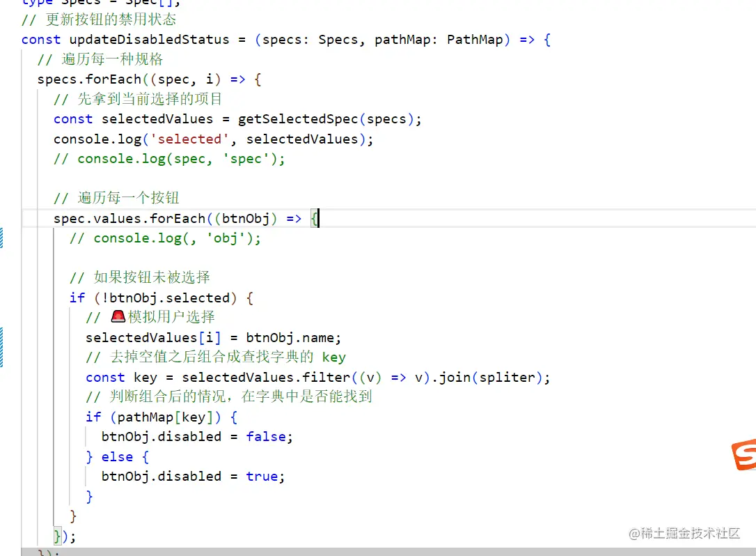Screen dimensions: 756x556
Task: Click the 'else' keyword
Action: tap(117, 456)
